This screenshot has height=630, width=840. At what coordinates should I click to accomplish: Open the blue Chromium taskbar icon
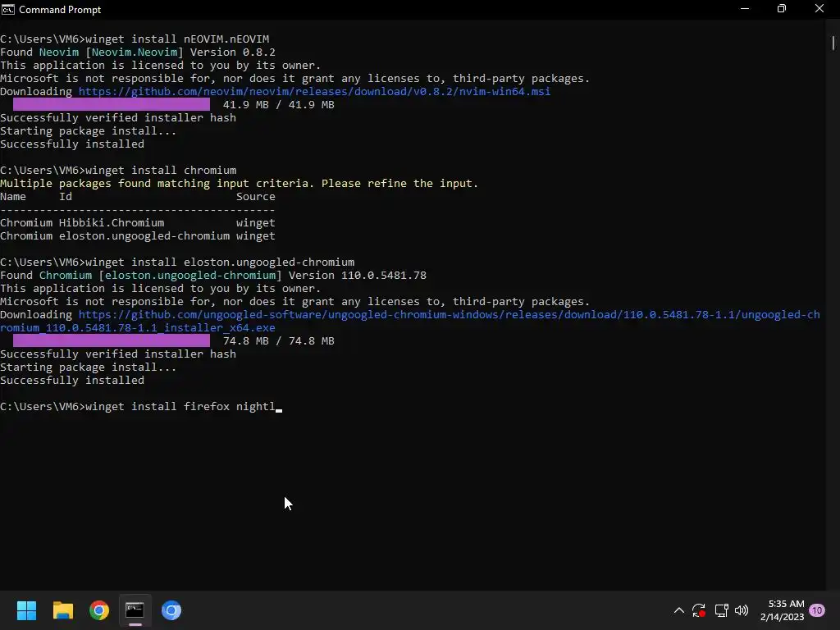click(x=171, y=610)
